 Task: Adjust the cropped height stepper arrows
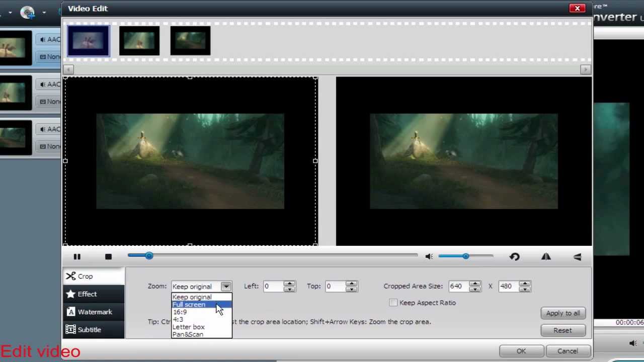(x=525, y=286)
